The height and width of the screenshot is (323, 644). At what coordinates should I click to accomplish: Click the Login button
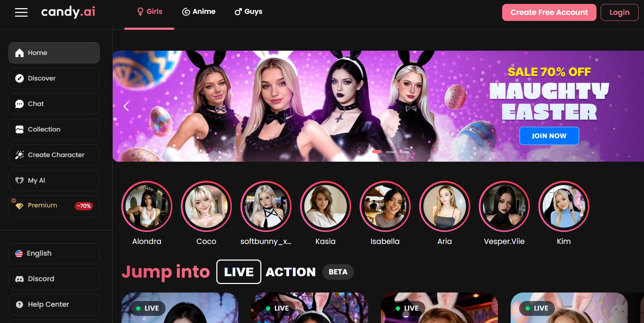620,12
